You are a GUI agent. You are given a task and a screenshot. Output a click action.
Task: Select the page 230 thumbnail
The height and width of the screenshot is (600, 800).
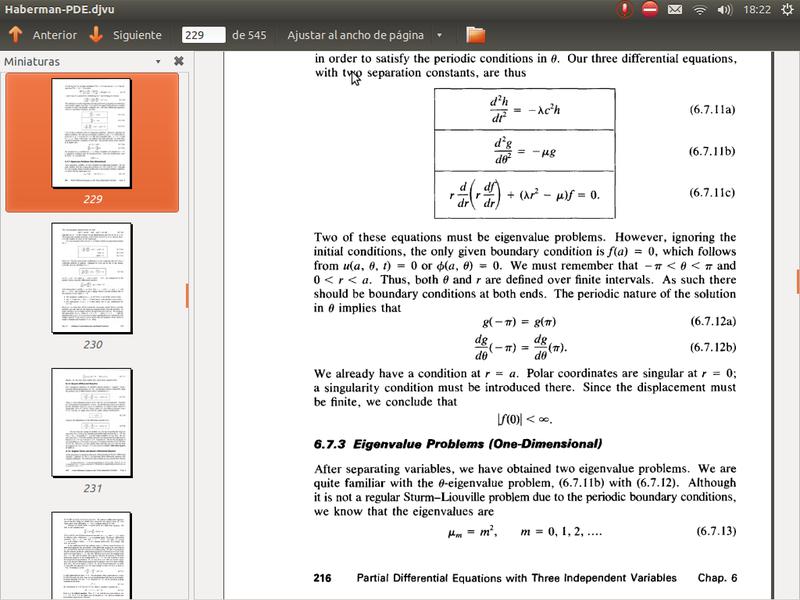click(x=92, y=278)
